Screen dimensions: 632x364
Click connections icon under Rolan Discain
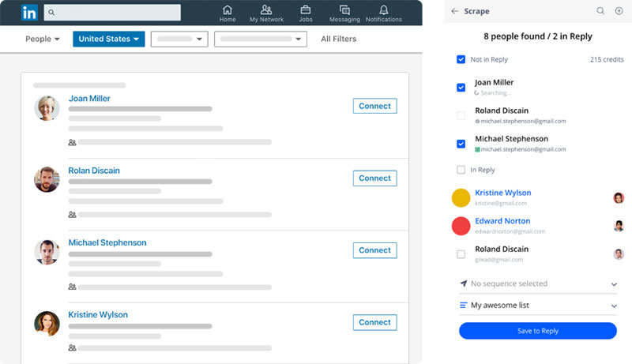(72, 215)
